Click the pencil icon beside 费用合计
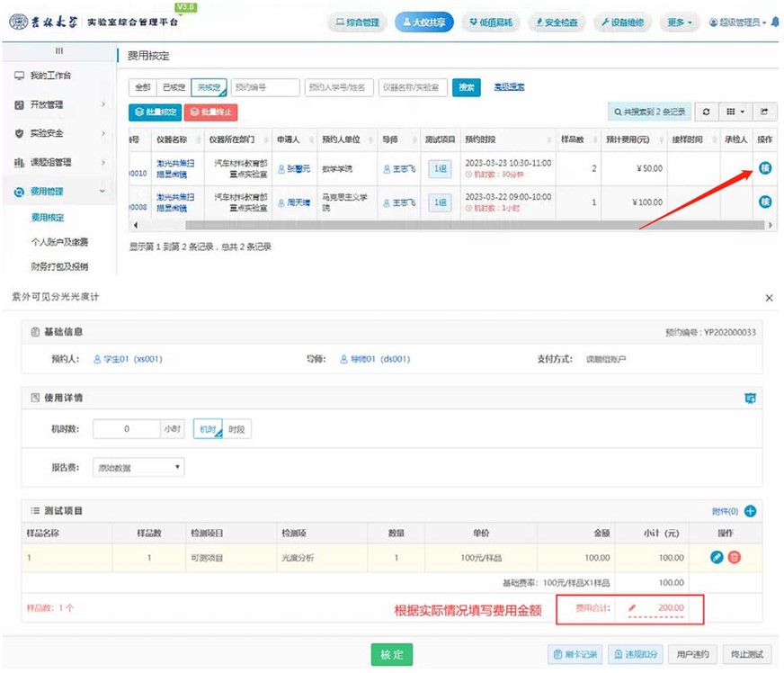This screenshot has width=784, height=673. (x=632, y=609)
